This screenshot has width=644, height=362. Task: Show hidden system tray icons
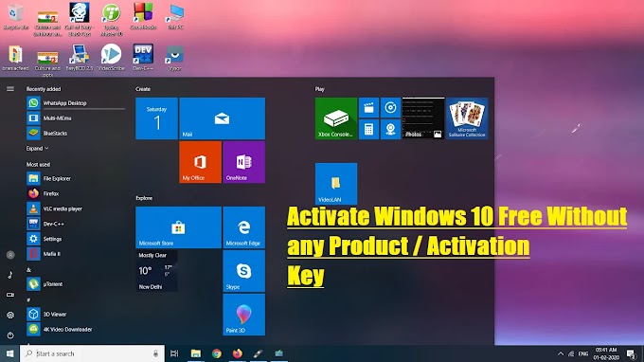561,353
